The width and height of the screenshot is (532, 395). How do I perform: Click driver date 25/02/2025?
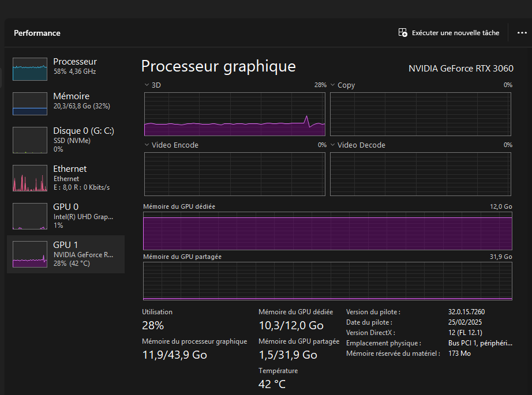click(465, 322)
